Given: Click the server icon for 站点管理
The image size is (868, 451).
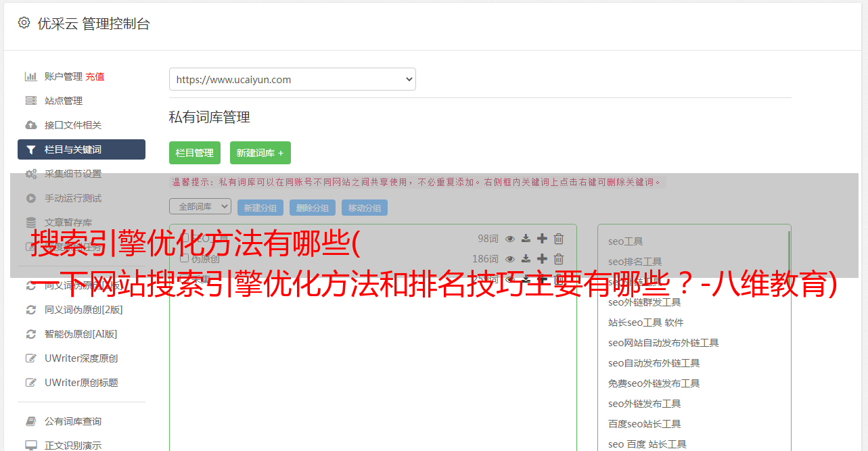Looking at the screenshot, I should pyautogui.click(x=30, y=101).
